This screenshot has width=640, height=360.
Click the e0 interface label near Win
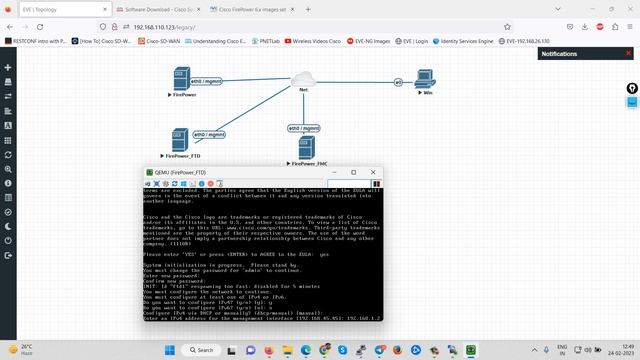point(398,82)
